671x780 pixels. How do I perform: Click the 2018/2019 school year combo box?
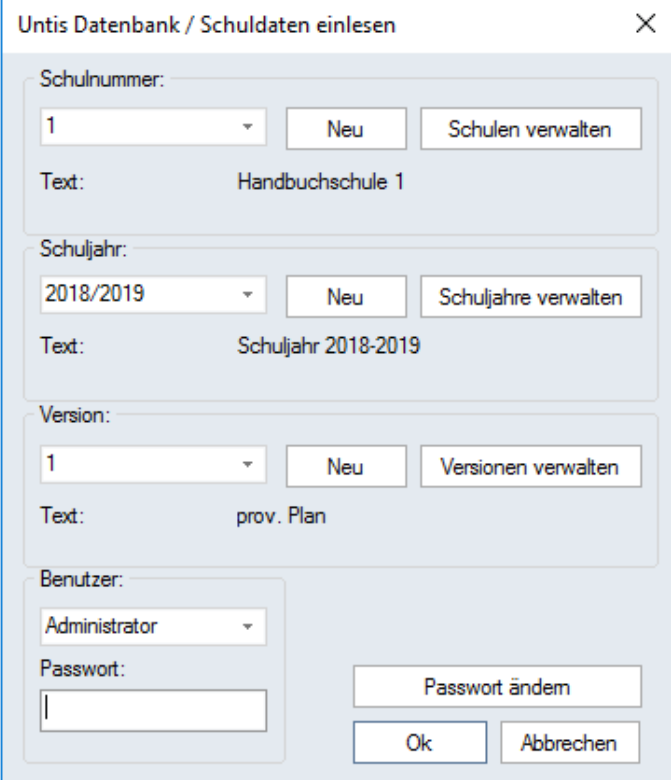pos(153,294)
